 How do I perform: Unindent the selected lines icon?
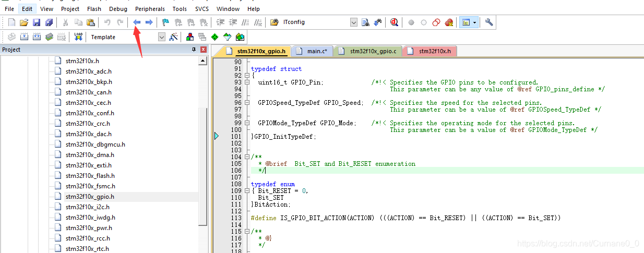coord(233,22)
